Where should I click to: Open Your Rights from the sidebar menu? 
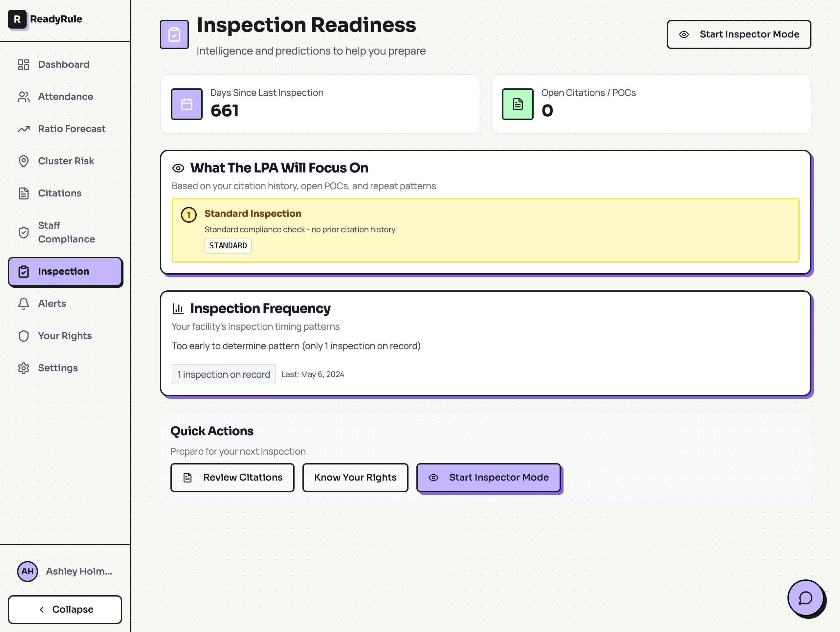[x=65, y=335]
